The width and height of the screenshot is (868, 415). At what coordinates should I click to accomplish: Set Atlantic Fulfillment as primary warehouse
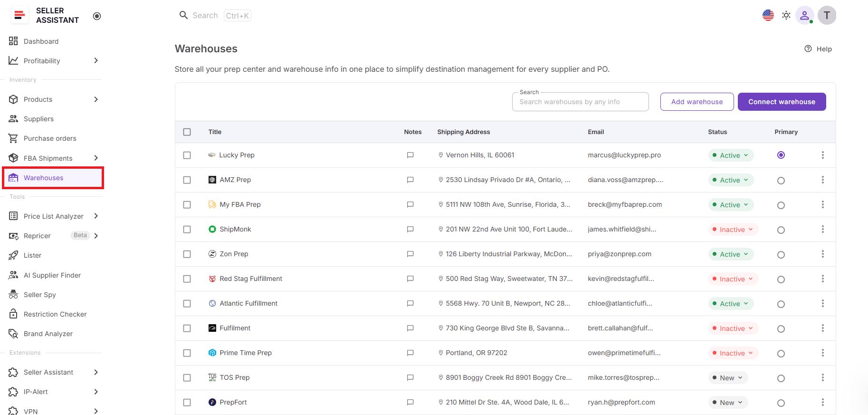[x=781, y=304]
